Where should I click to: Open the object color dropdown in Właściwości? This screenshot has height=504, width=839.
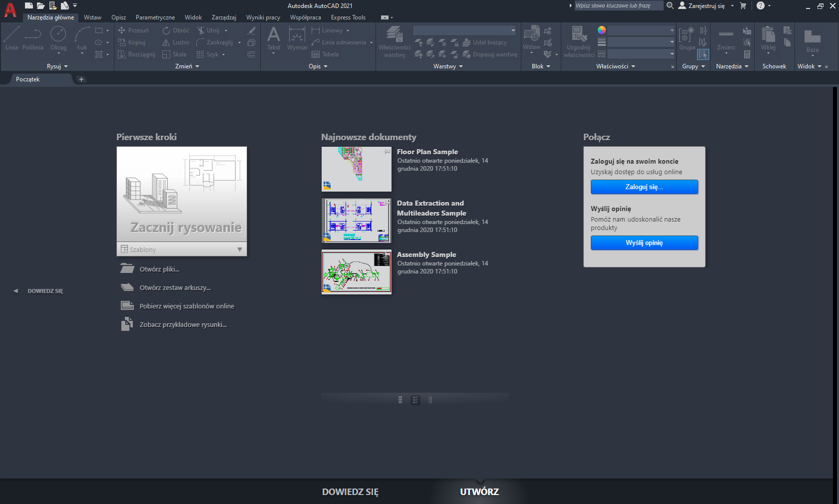tap(641, 30)
